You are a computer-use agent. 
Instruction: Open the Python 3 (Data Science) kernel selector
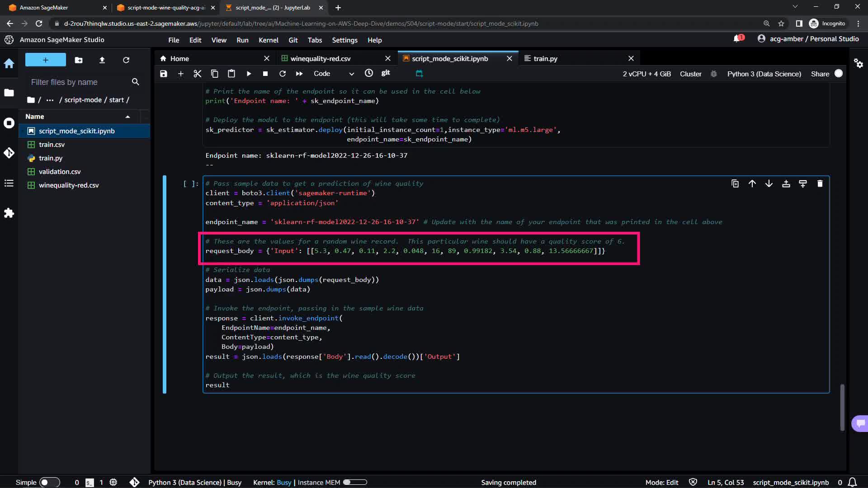click(764, 74)
